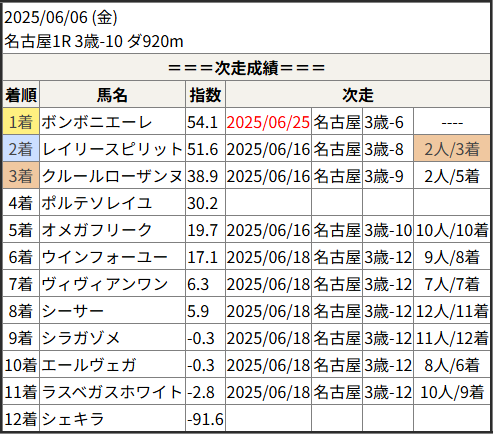Image resolution: width=493 pixels, height=434 pixels.
Task: Click index value 30.2 for ポルテソレイユ
Action: coord(202,203)
